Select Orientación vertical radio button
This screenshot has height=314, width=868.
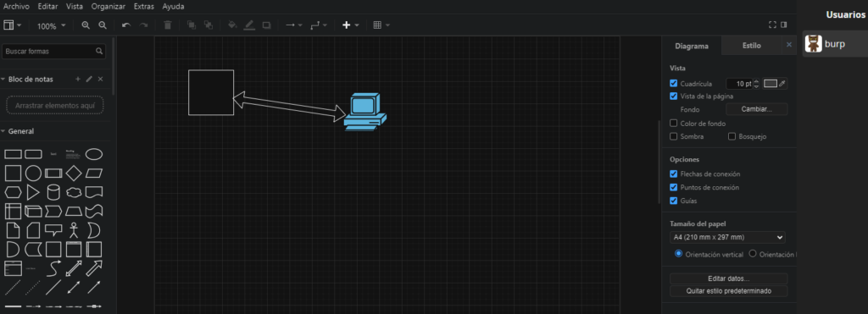tap(678, 254)
